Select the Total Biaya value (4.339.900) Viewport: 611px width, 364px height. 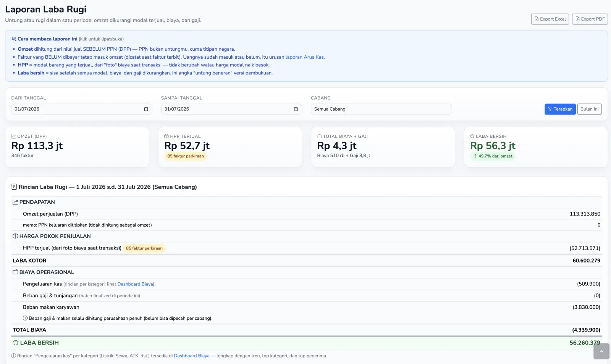tap(586, 330)
